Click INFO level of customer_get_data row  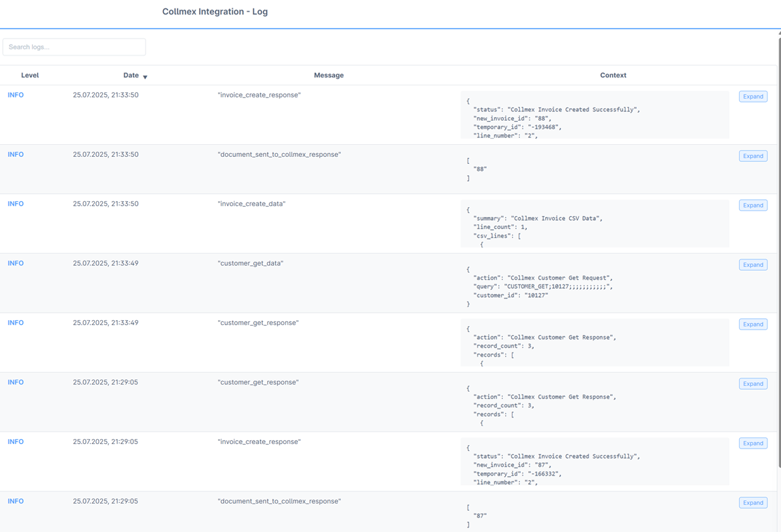[16, 263]
